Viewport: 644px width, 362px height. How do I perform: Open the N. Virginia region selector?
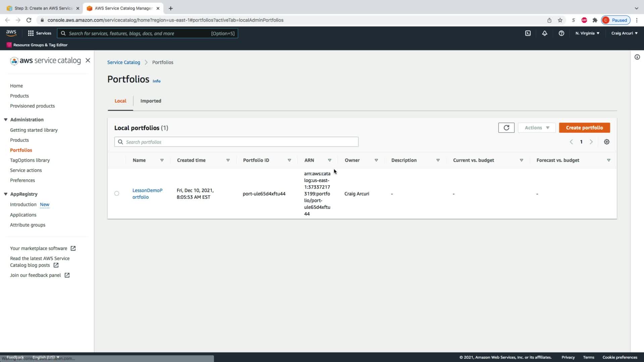pyautogui.click(x=587, y=33)
